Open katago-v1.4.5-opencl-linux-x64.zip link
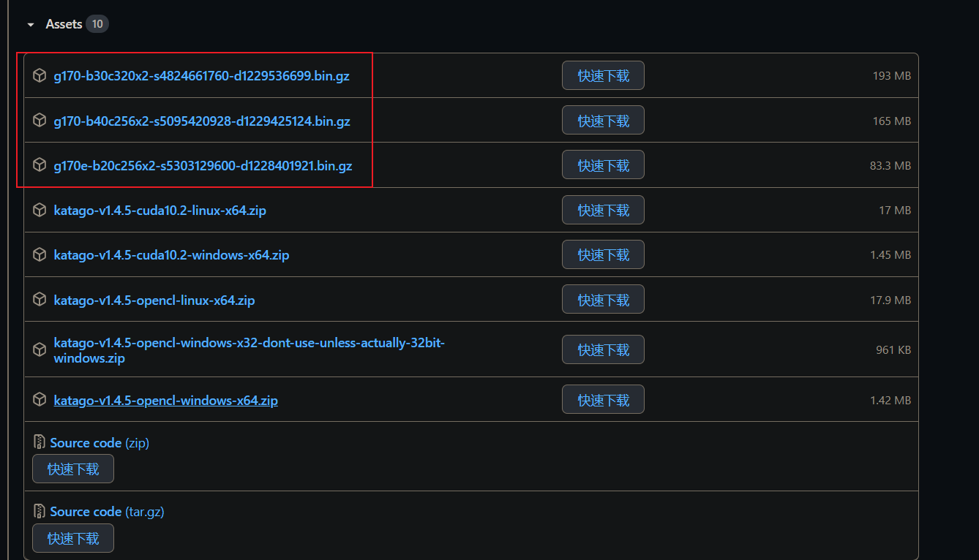Image resolution: width=979 pixels, height=560 pixels. [154, 300]
